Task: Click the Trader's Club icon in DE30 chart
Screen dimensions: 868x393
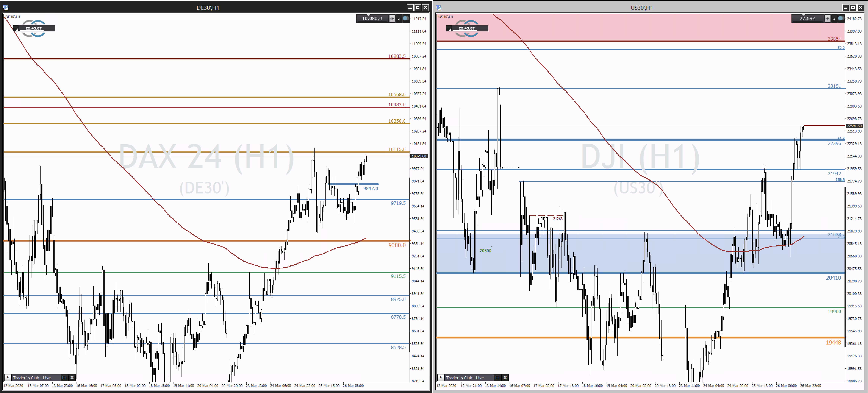Action: 8,377
